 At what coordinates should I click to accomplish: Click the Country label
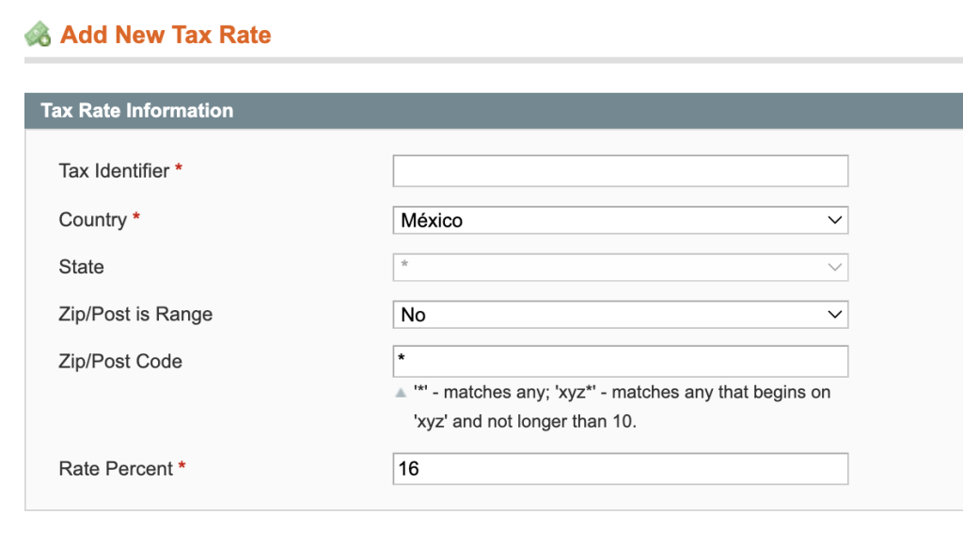click(93, 220)
